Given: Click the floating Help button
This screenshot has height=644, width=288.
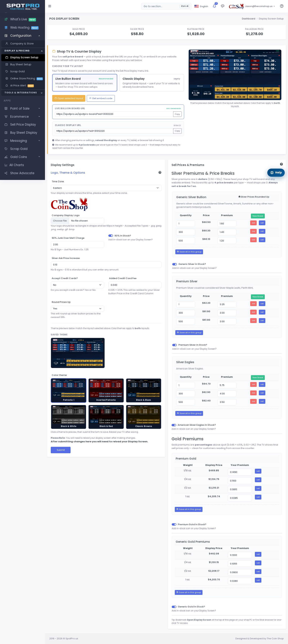Looking at the screenshot, I should click(x=276, y=173).
